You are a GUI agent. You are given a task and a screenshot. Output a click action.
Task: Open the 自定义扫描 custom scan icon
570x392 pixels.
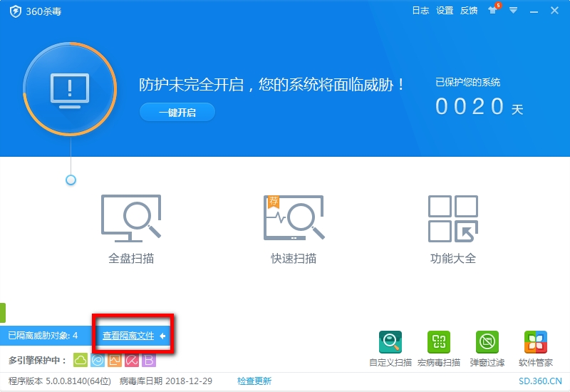pyautogui.click(x=390, y=342)
